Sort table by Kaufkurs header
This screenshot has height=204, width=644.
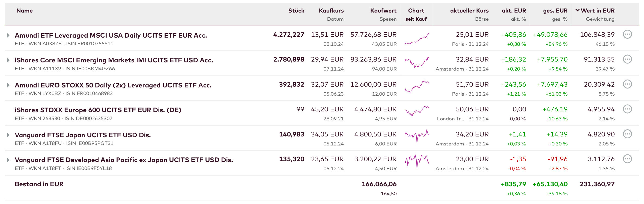click(x=331, y=11)
